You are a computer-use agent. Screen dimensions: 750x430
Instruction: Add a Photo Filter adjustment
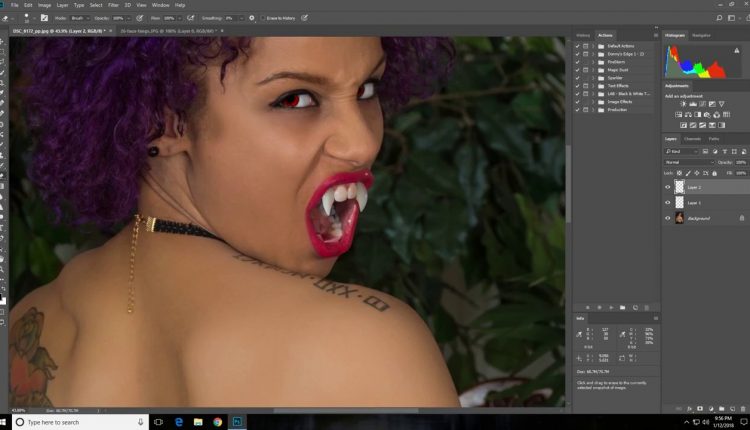point(707,115)
